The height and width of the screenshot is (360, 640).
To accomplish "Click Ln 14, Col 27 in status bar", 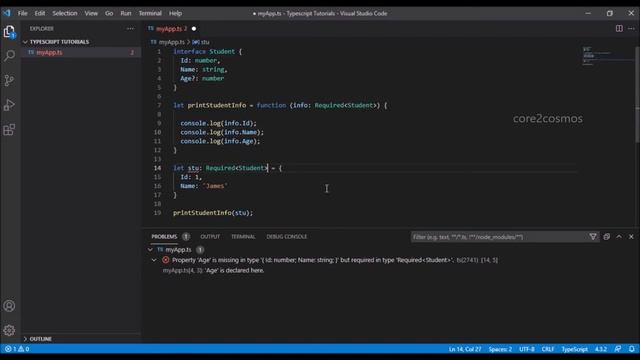I will [x=465, y=349].
